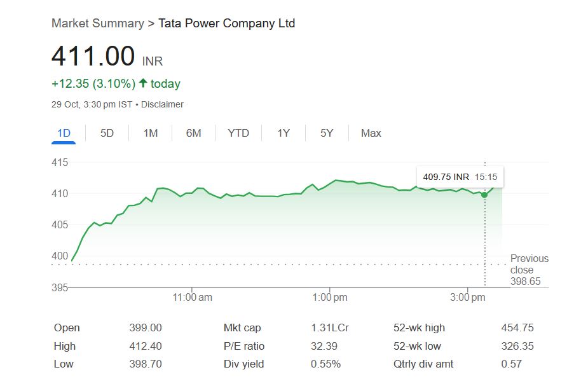Click the 1:00 pm axis label
The width and height of the screenshot is (588, 386).
[330, 297]
